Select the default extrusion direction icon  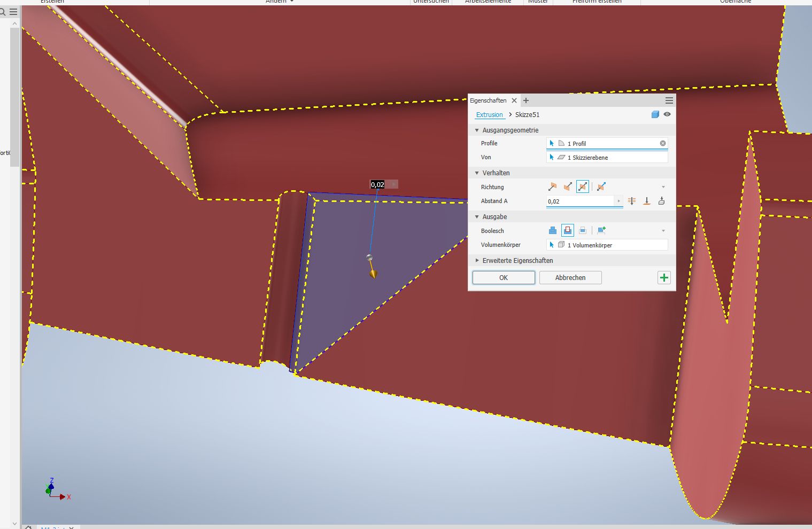(552, 186)
